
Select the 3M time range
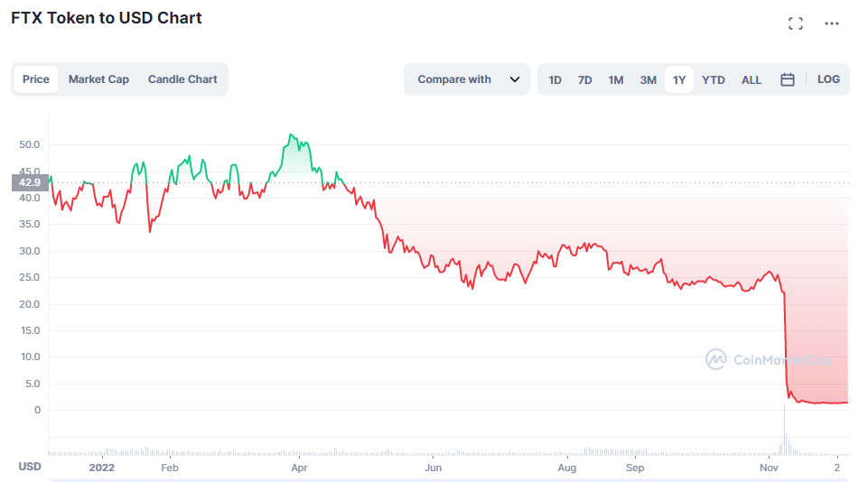click(x=649, y=79)
